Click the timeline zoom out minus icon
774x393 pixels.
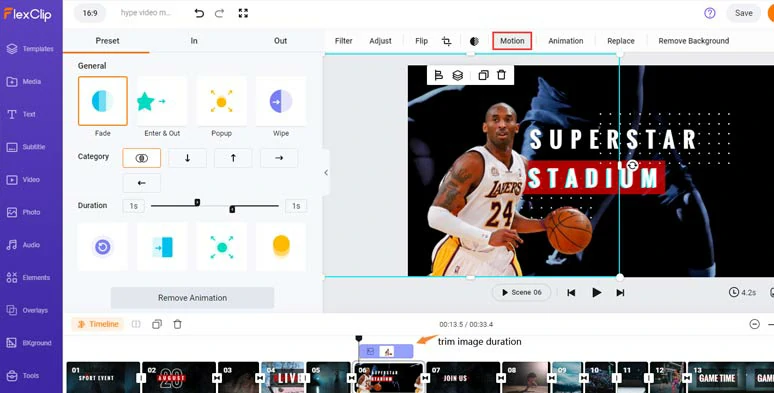(754, 324)
